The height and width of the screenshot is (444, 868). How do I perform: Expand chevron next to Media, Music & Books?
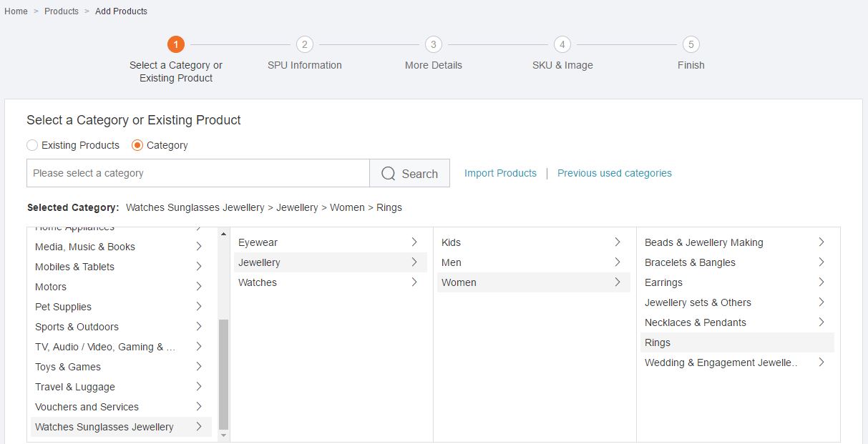pos(199,247)
